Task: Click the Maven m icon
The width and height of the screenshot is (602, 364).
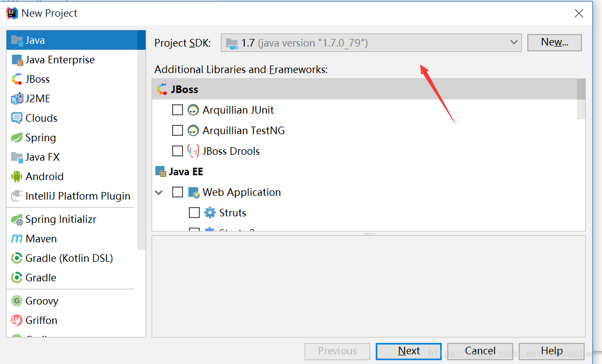Action: click(17, 239)
